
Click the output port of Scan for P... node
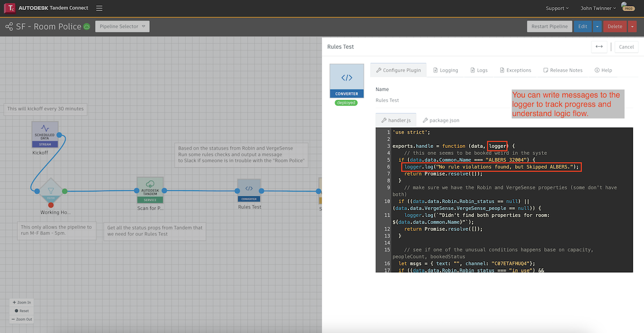pos(164,190)
